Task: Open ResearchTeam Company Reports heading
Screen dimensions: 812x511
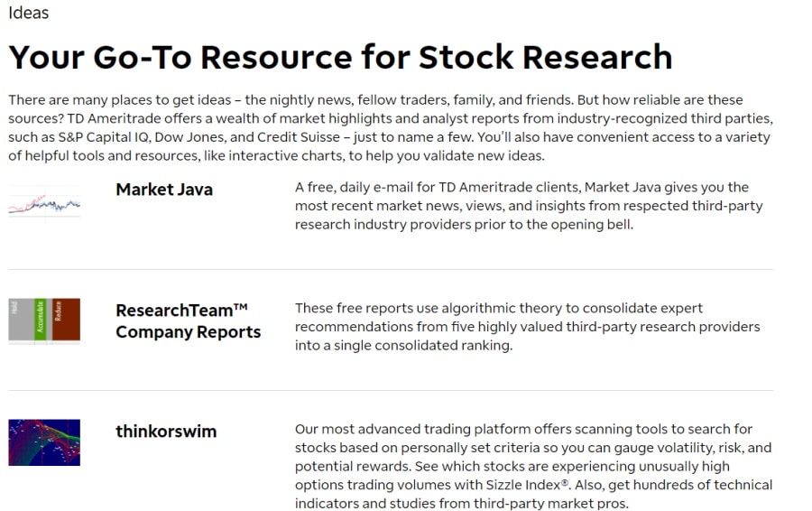Action: [188, 321]
